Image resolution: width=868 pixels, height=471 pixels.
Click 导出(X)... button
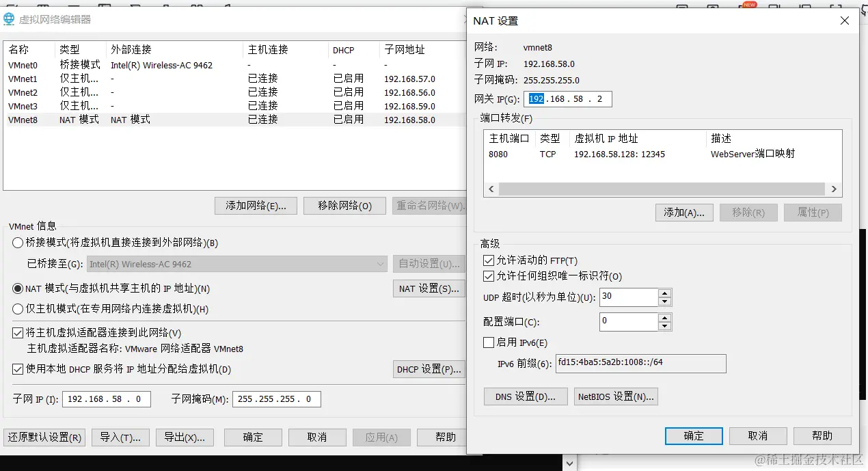[x=185, y=438]
